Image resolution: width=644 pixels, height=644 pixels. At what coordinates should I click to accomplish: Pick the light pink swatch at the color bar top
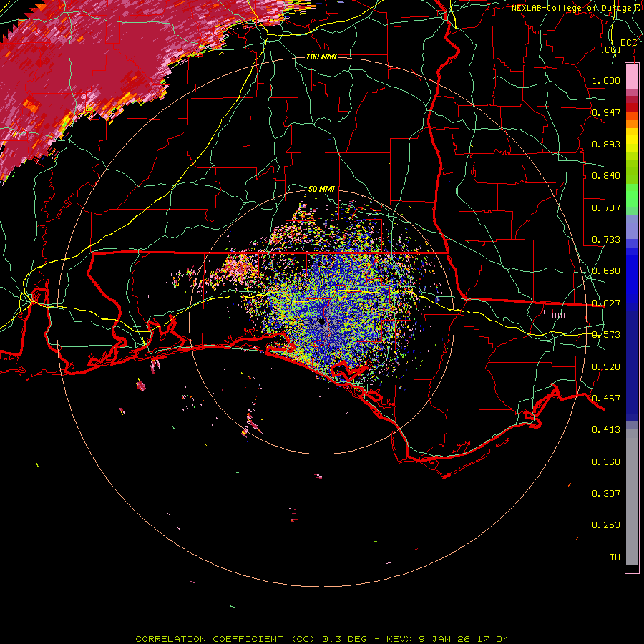pyautogui.click(x=632, y=77)
